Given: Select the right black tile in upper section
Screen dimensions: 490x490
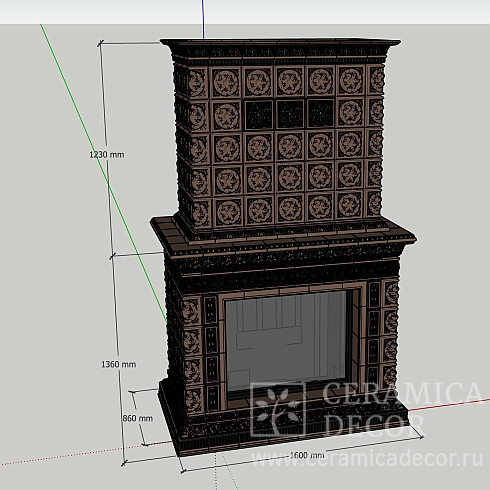Looking at the screenshot, I should (321, 113).
